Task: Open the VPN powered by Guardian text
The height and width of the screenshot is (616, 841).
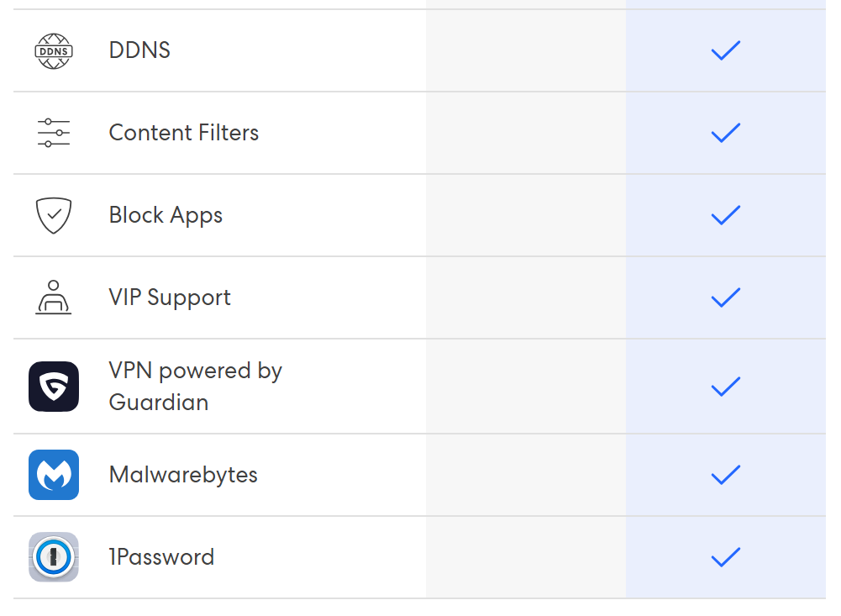Action: (x=195, y=387)
